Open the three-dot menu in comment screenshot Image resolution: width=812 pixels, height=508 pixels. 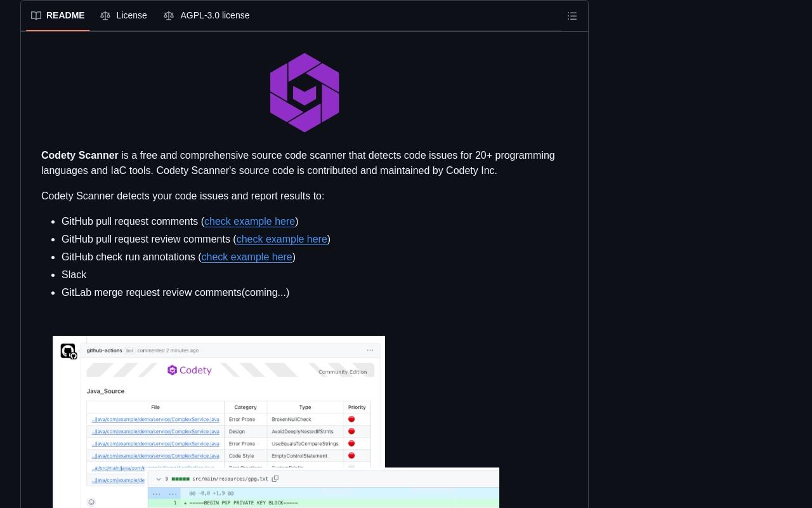tap(370, 350)
